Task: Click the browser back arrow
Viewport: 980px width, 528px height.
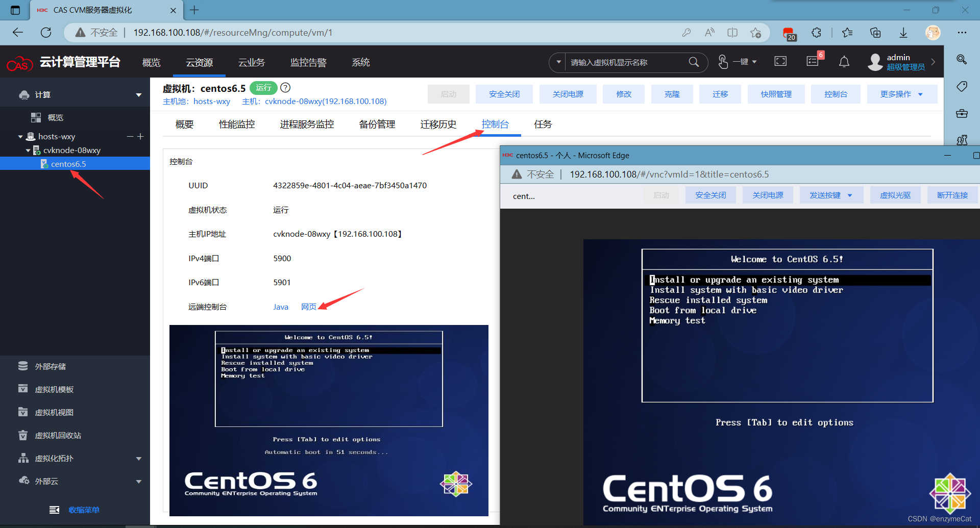Action: click(18, 33)
